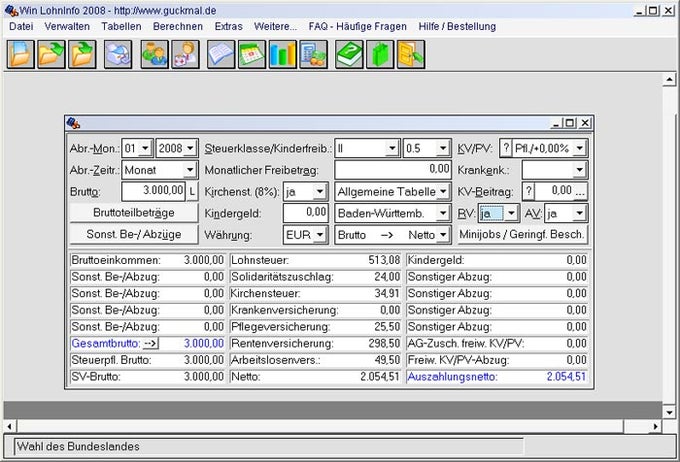680x462 pixels.
Task: Open the Verwalten menu
Action: (x=67, y=26)
